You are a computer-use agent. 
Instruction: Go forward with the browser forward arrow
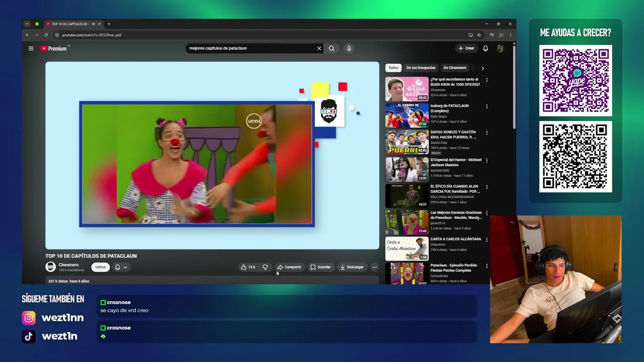coord(36,35)
